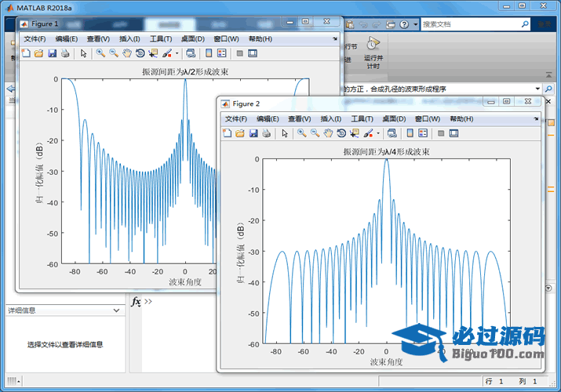The height and width of the screenshot is (392, 561).
Task: Click Link Plot icon in Figure 2
Action: tap(392, 133)
